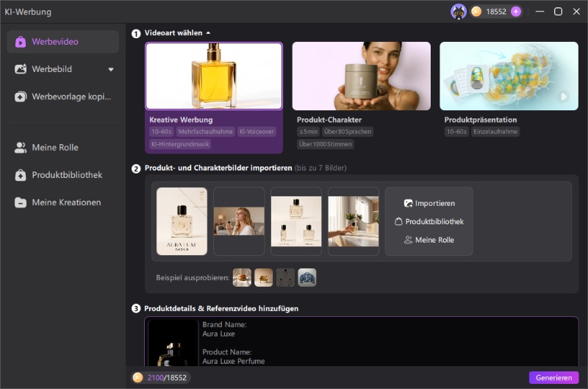Click the Produktbibliothek sidebar bag icon
Image resolution: width=588 pixels, height=389 pixels.
point(21,175)
